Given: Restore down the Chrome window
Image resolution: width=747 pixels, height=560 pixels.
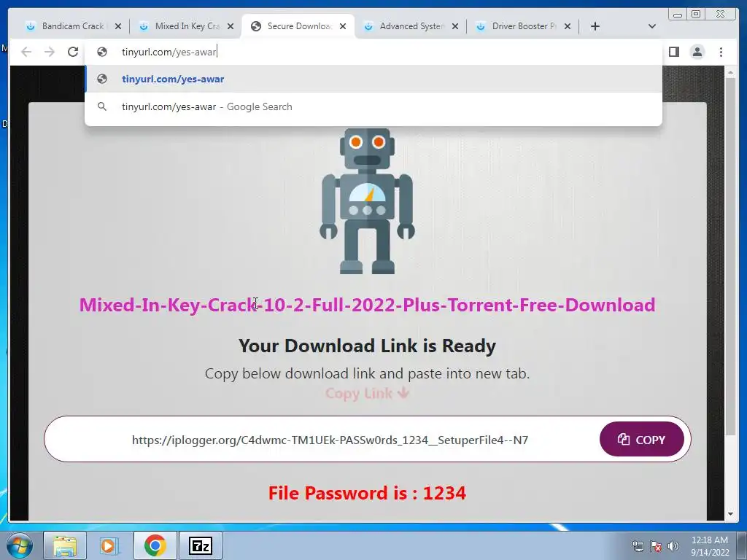Looking at the screenshot, I should click(x=696, y=15).
